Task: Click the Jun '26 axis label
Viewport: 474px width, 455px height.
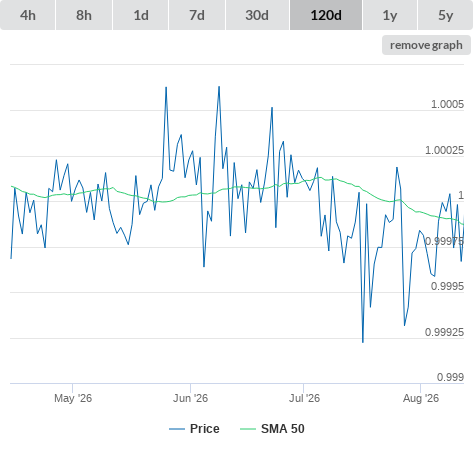Action: (x=190, y=398)
